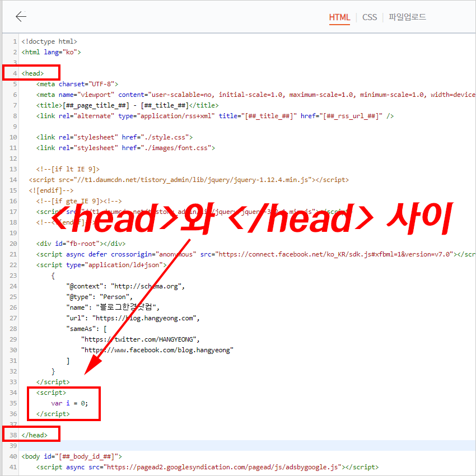Screen dimensions: 476x476
Task: Click the "@context" schema.org line
Action: click(125, 286)
